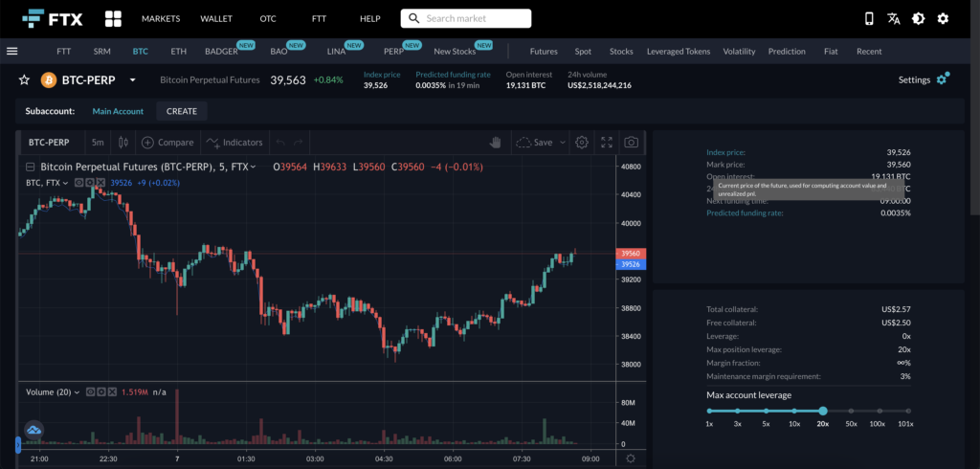Remove the Volume indicator

click(112, 392)
